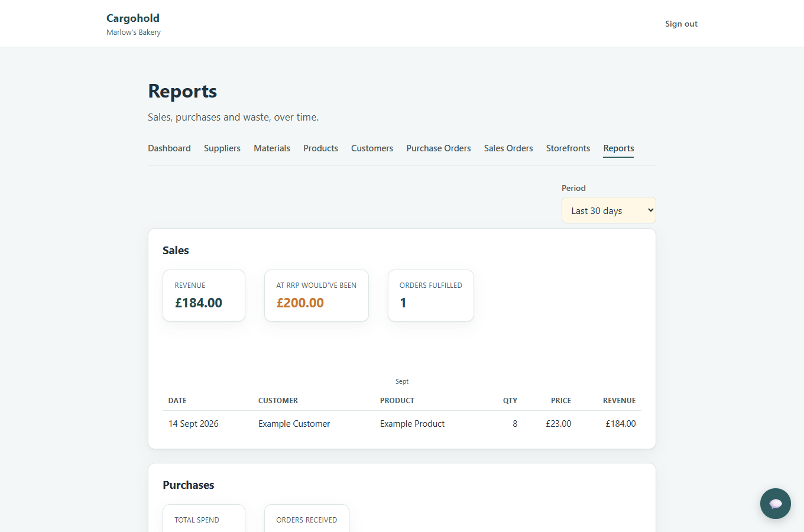The image size is (804, 532).
Task: Click the Orders Received card
Action: coord(307,518)
